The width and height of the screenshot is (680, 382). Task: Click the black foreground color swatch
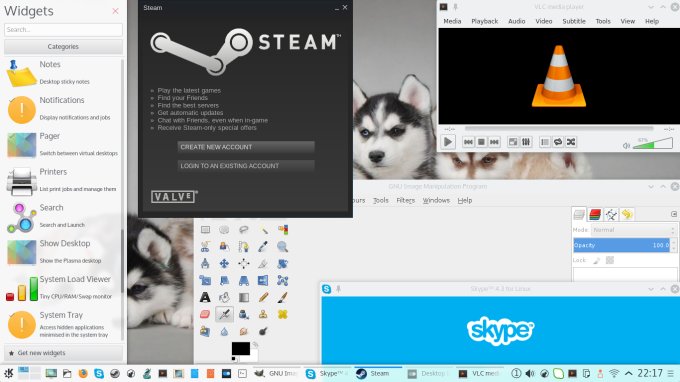tap(241, 348)
